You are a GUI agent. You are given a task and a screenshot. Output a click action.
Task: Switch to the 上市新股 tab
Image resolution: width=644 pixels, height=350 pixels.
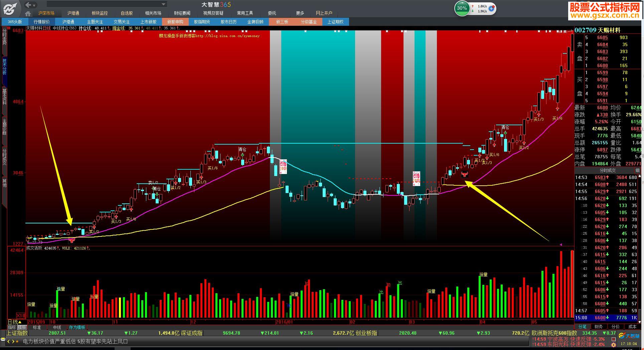point(149,22)
